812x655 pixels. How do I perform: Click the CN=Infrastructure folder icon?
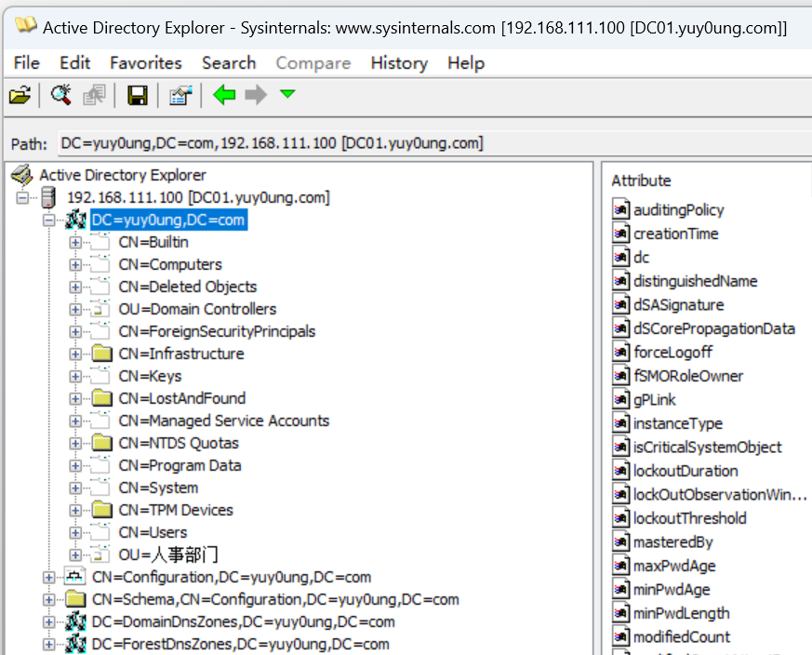tap(100, 354)
